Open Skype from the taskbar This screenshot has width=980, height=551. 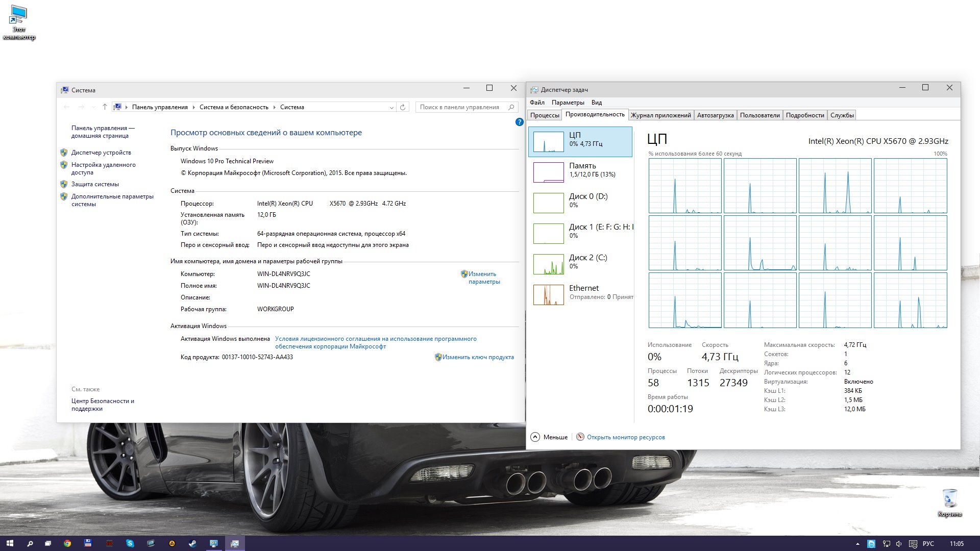pos(130,543)
